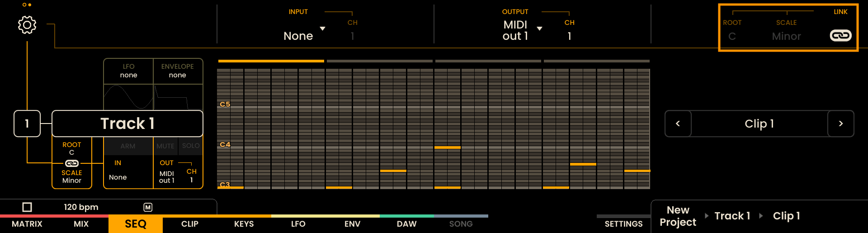Click the track number 1 box

click(27, 124)
